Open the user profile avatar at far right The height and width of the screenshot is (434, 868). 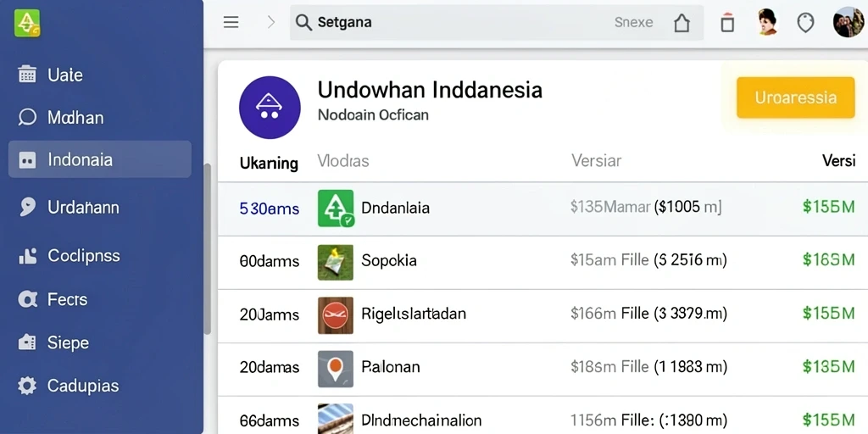pyautogui.click(x=848, y=22)
